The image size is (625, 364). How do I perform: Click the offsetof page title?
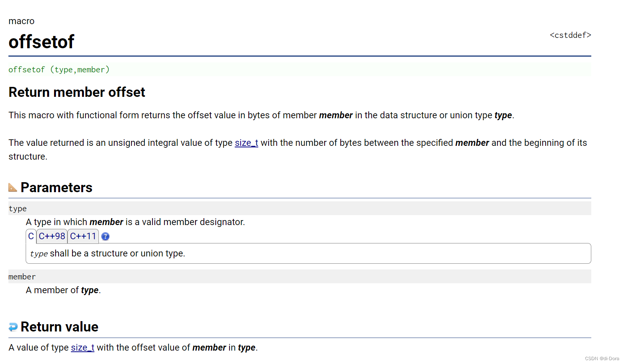coord(41,42)
